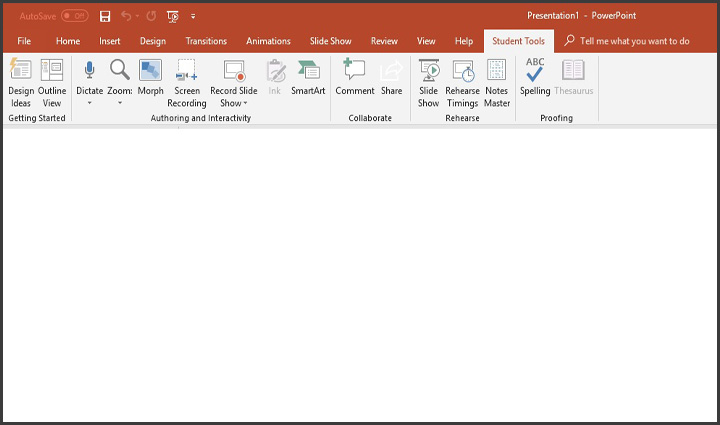Switch to the Design tab
The width and height of the screenshot is (720, 425).
tap(153, 41)
